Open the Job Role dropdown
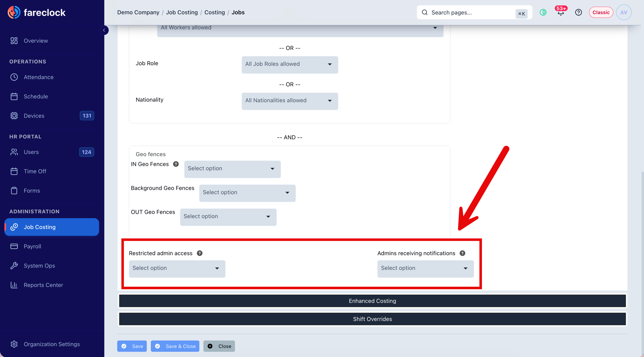 click(x=290, y=64)
